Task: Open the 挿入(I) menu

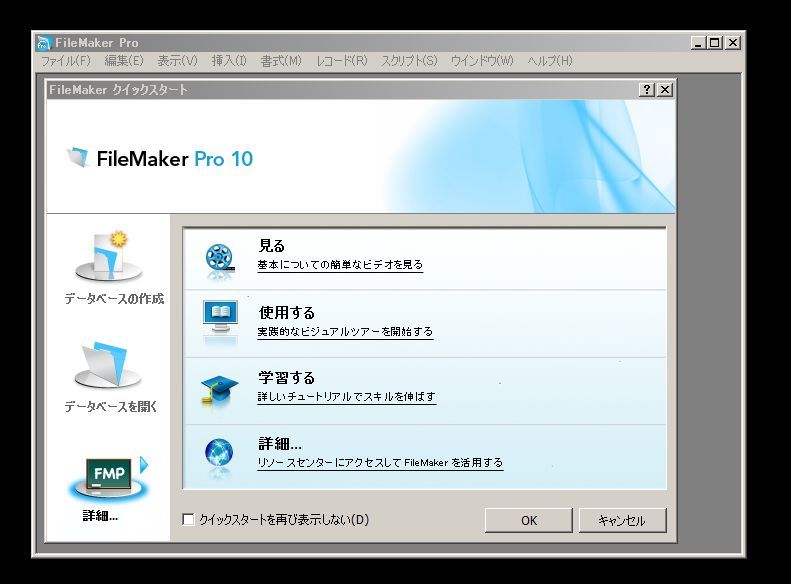Action: tap(229, 61)
